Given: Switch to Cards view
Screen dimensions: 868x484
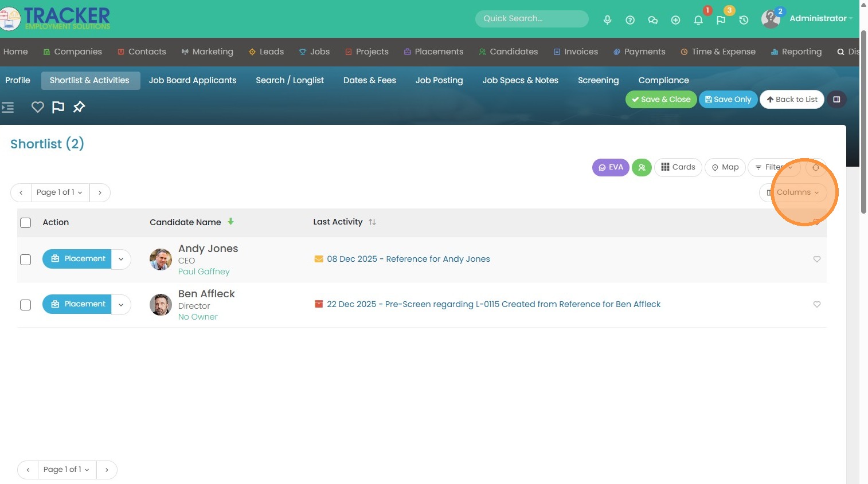Looking at the screenshot, I should 678,167.
